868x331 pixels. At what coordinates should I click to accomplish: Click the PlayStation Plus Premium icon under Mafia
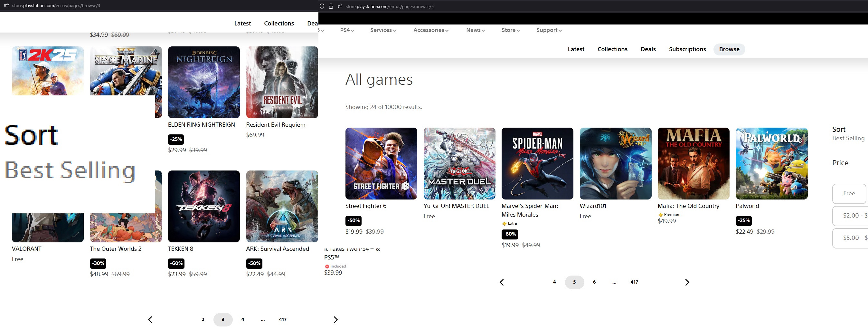(x=660, y=215)
